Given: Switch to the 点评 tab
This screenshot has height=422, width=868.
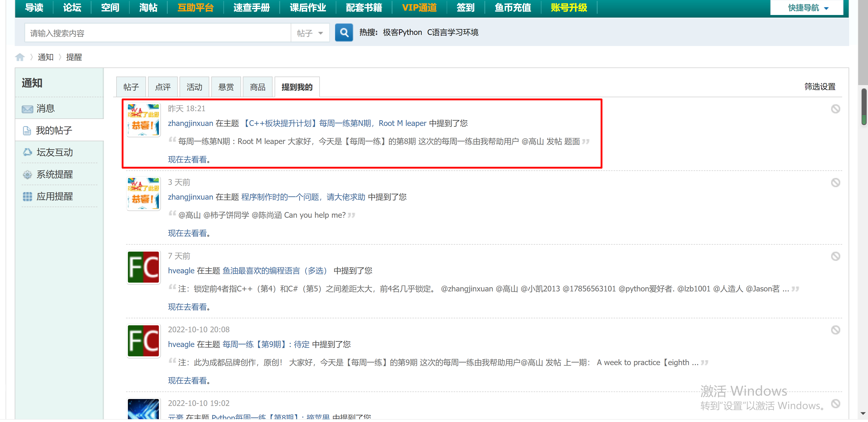Looking at the screenshot, I should pos(163,87).
